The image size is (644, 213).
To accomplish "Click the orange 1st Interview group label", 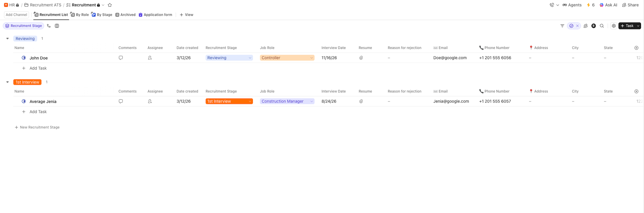I will coord(27,82).
